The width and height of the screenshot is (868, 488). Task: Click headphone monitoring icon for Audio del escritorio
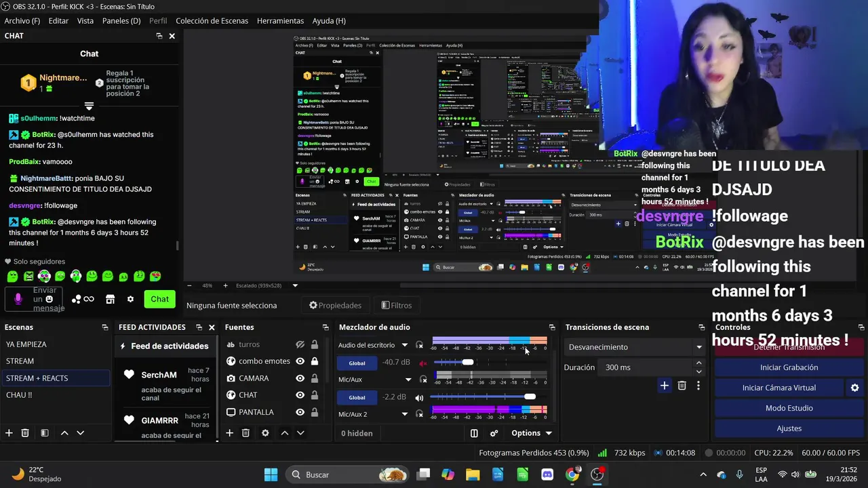(x=420, y=345)
